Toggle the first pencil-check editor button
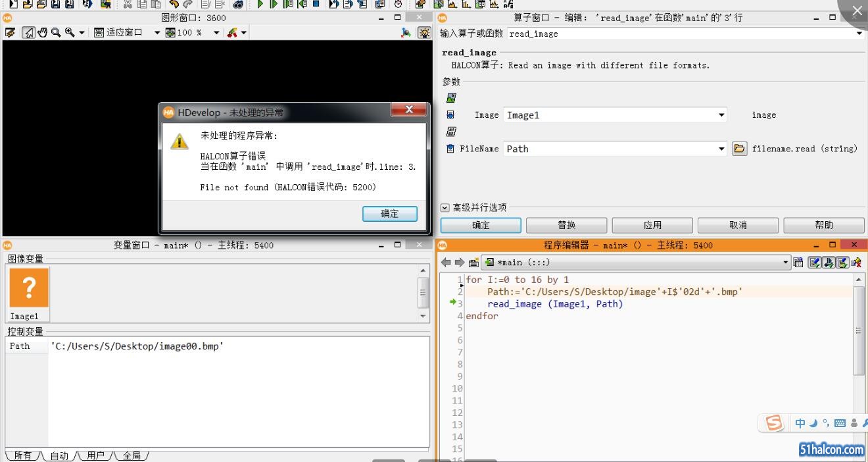This screenshot has width=868, height=462. (x=814, y=263)
